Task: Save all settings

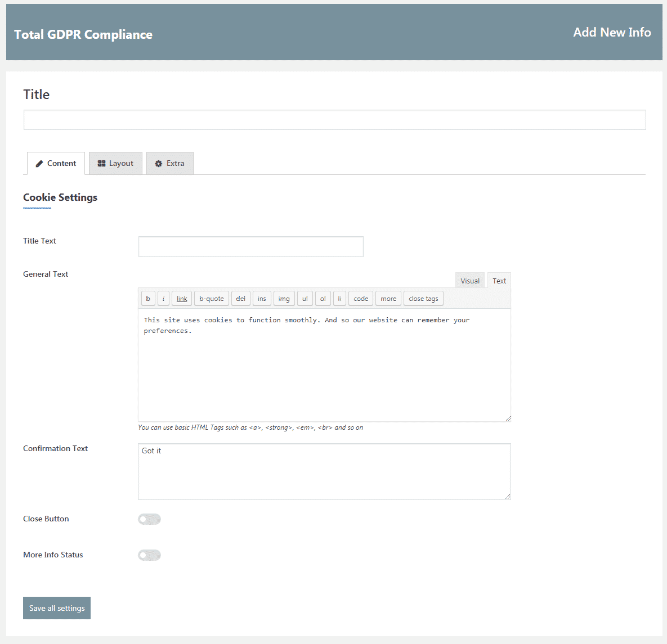Action: (x=57, y=608)
